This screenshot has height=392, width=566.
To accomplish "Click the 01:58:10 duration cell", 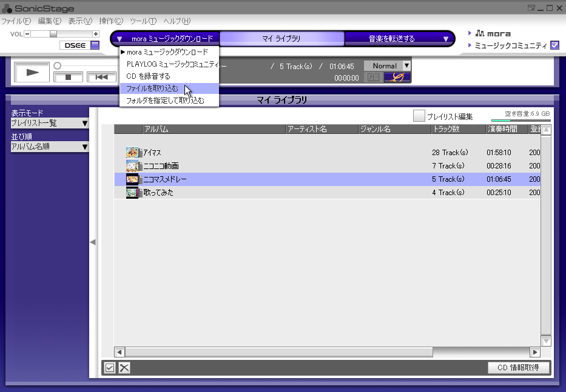I will point(499,153).
